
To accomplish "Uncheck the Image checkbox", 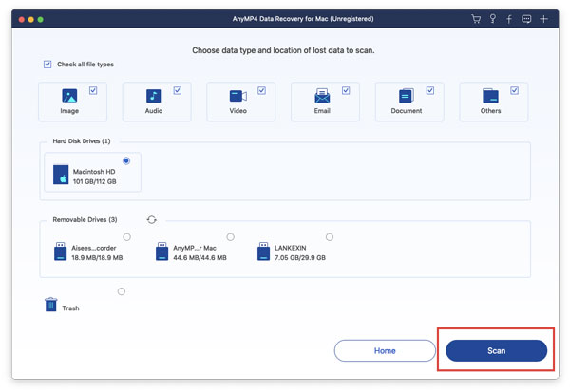I will tap(93, 90).
